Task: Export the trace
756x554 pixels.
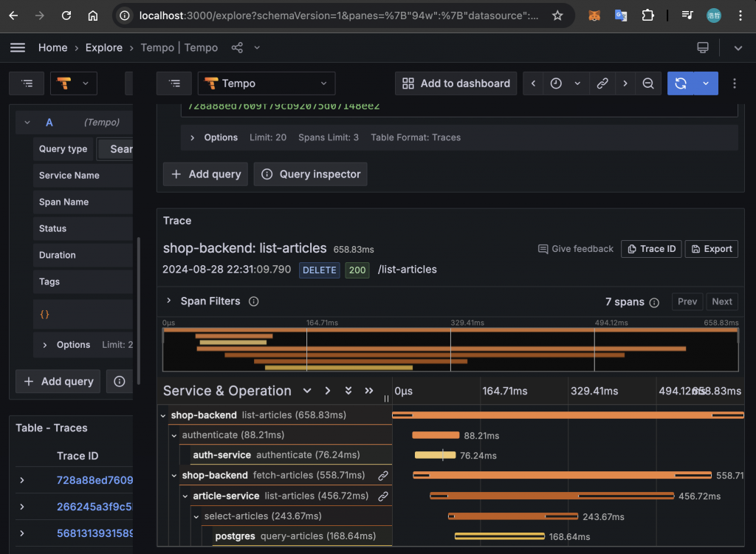Action: (x=712, y=249)
